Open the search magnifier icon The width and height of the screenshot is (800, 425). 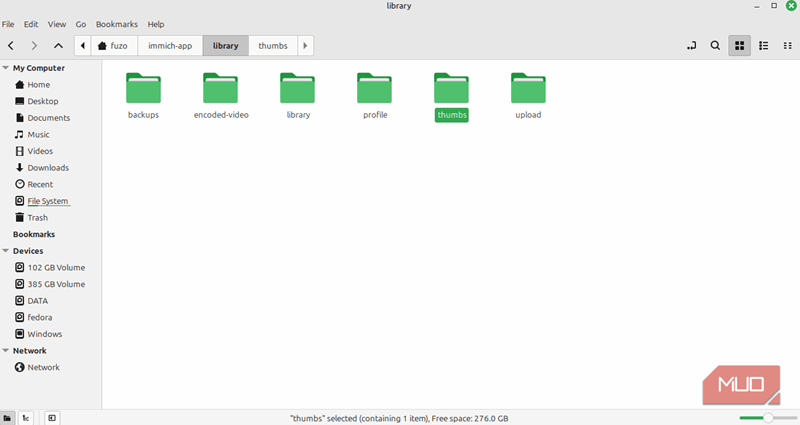point(715,45)
